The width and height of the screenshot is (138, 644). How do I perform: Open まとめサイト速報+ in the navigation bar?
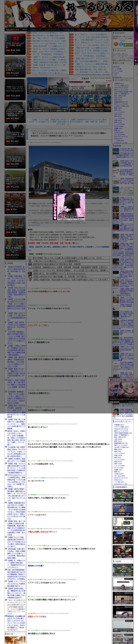point(98,30)
